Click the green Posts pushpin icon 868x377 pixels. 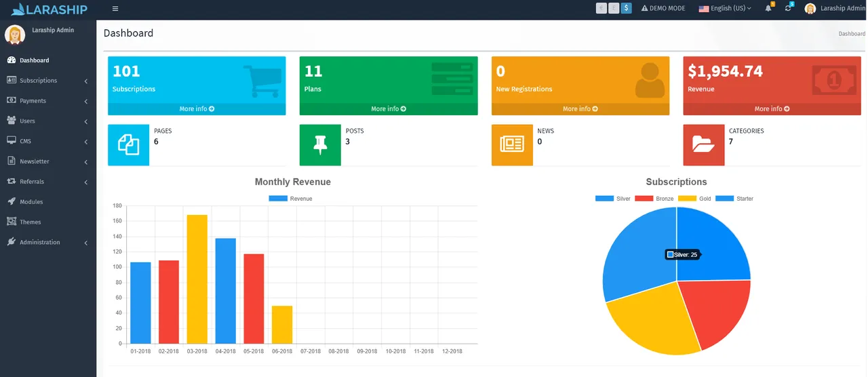[320, 145]
